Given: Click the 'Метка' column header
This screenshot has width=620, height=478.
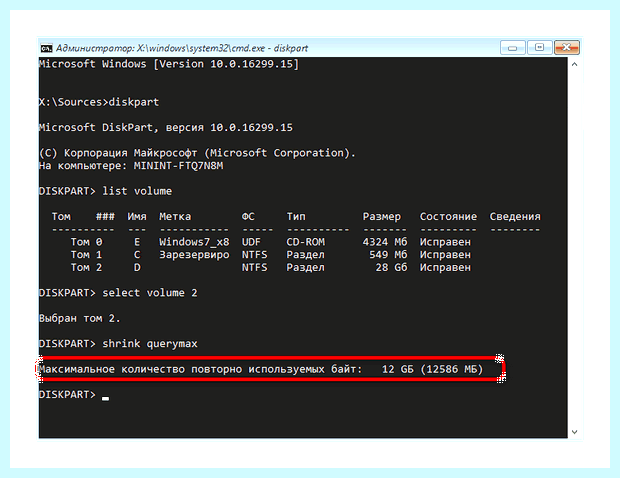Looking at the screenshot, I should point(175,217).
